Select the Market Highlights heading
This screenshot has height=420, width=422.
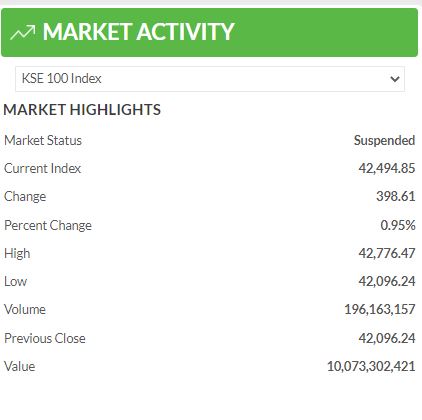point(82,110)
